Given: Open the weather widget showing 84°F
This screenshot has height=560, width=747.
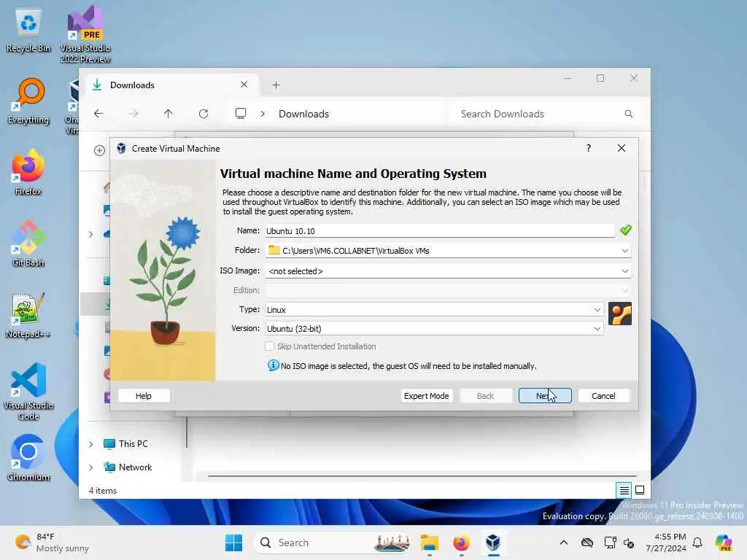Looking at the screenshot, I should [x=52, y=542].
